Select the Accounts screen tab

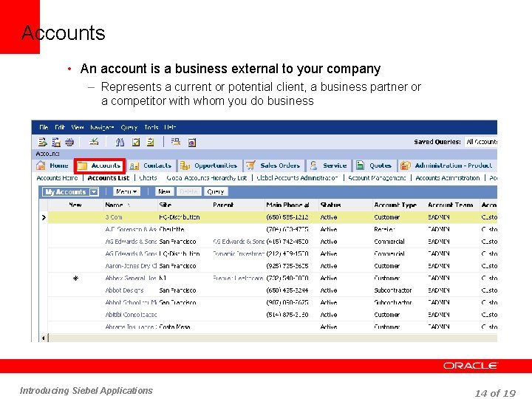[x=100, y=166]
